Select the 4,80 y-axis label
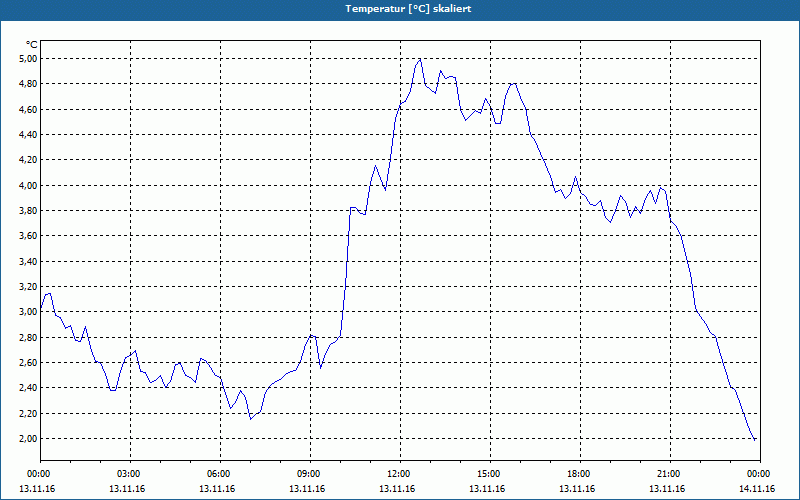800x500 pixels. click(29, 84)
